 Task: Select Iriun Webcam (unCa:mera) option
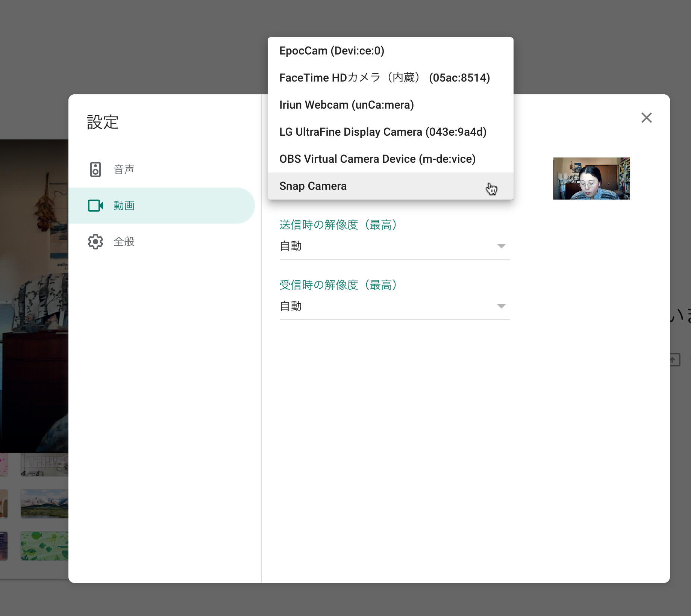(390, 105)
